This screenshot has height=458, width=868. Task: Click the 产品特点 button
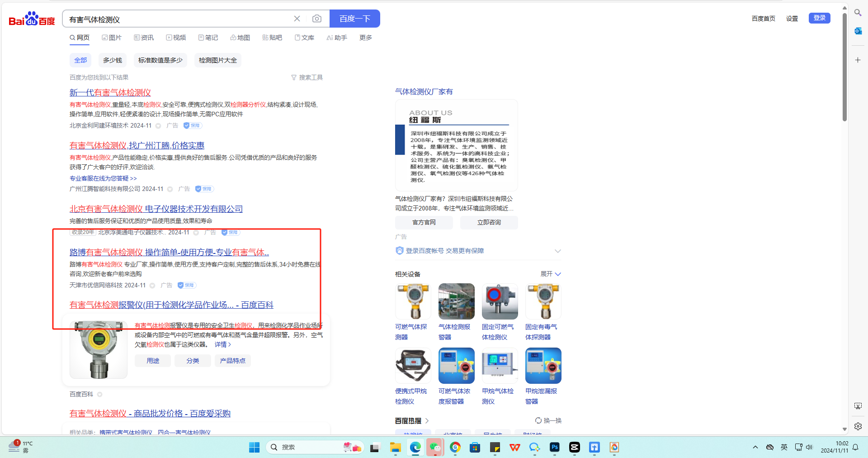click(233, 361)
